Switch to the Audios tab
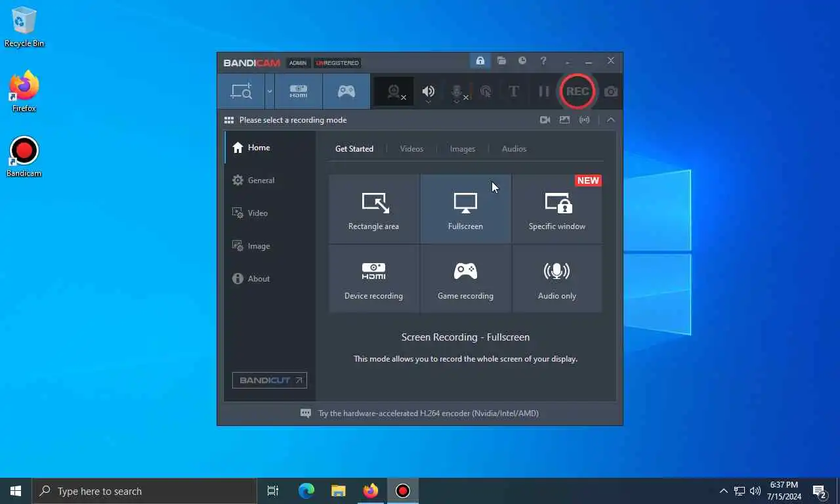Image resolution: width=840 pixels, height=504 pixels. pyautogui.click(x=514, y=149)
